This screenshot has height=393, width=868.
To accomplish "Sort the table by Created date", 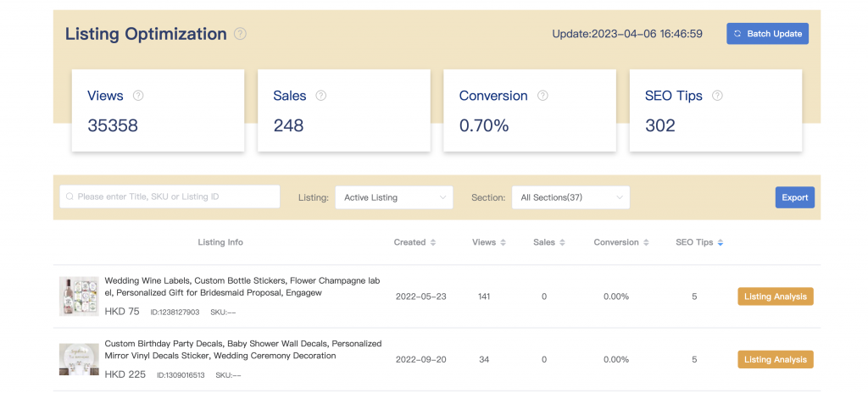I will tap(433, 242).
